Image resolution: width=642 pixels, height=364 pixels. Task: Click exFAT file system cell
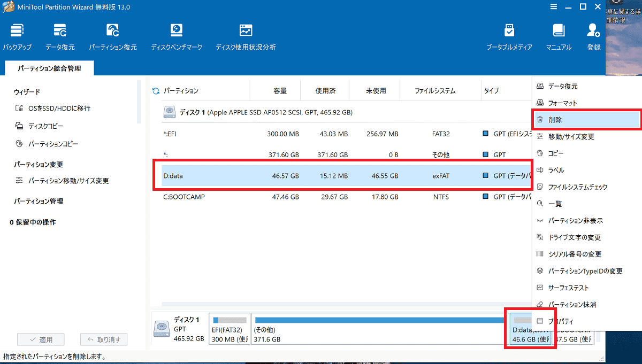pos(441,175)
